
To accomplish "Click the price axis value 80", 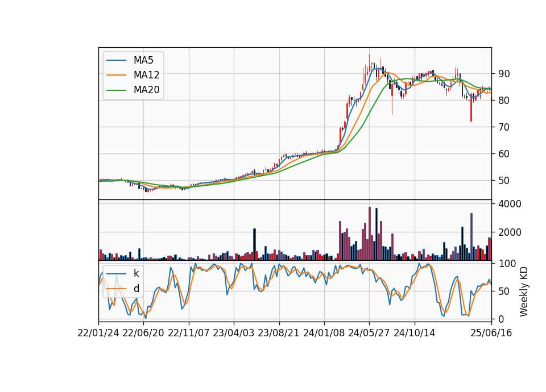I will coord(504,101).
